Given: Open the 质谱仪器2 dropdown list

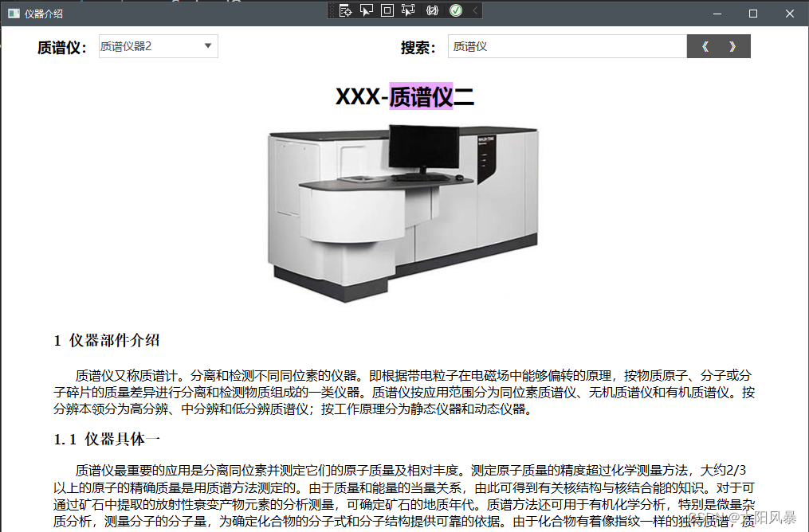Looking at the screenshot, I should [159, 46].
